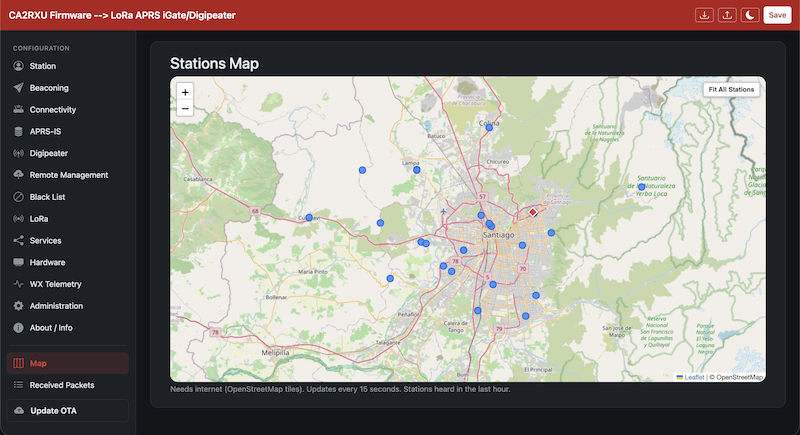The image size is (800, 435).
Task: Click the Remote Management cloud icon
Action: 18,174
